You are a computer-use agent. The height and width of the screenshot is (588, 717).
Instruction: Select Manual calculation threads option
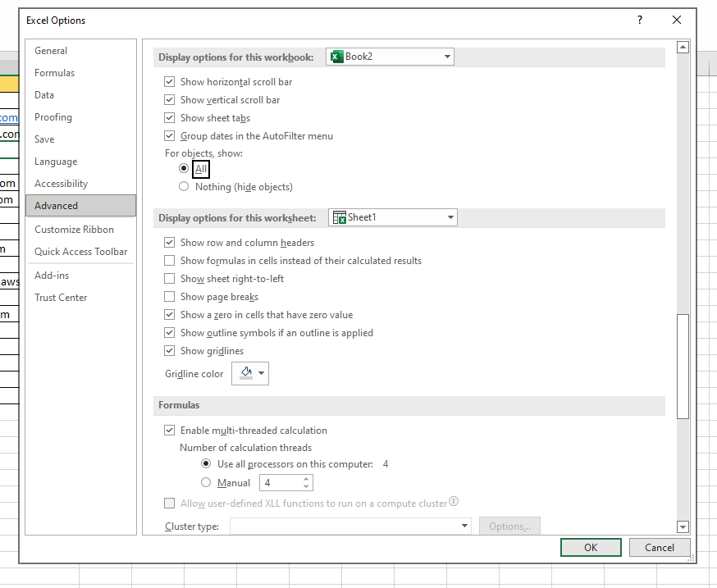[207, 482]
